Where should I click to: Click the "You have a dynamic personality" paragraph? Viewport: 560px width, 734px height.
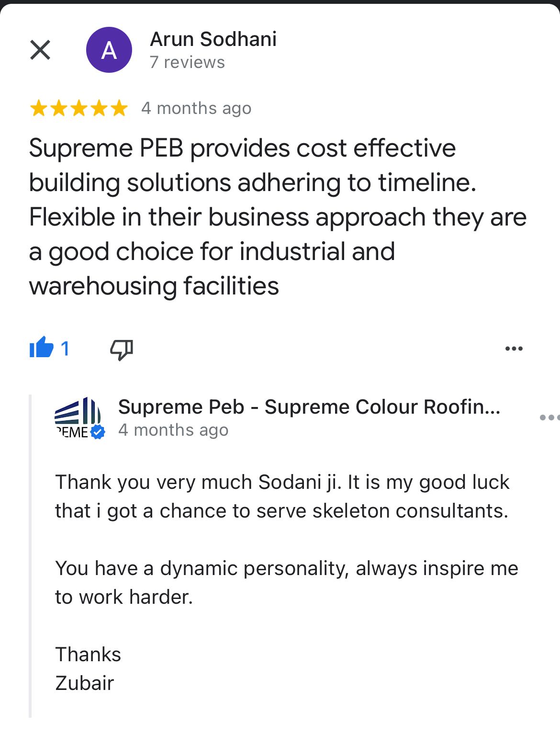pyautogui.click(x=286, y=583)
